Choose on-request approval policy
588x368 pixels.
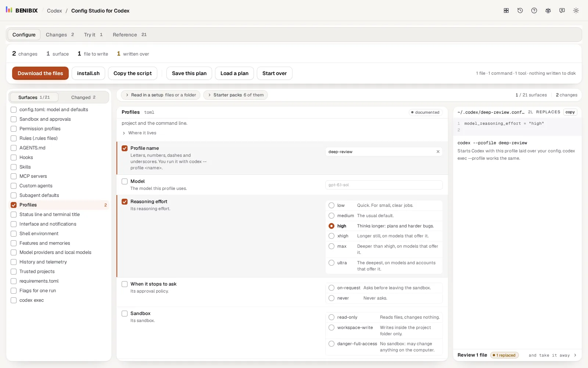click(x=331, y=288)
